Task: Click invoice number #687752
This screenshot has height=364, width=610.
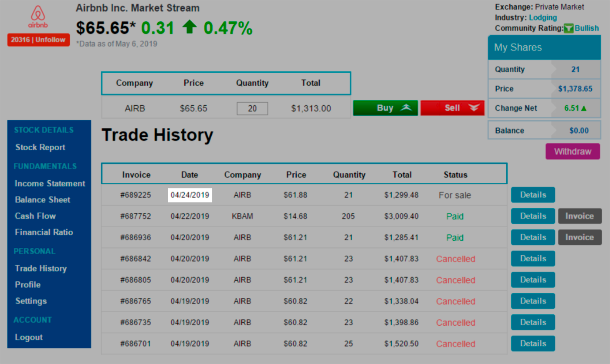Action: (136, 216)
